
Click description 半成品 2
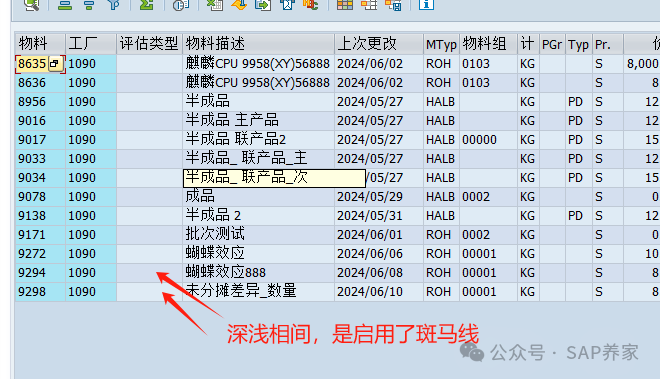coord(213,215)
